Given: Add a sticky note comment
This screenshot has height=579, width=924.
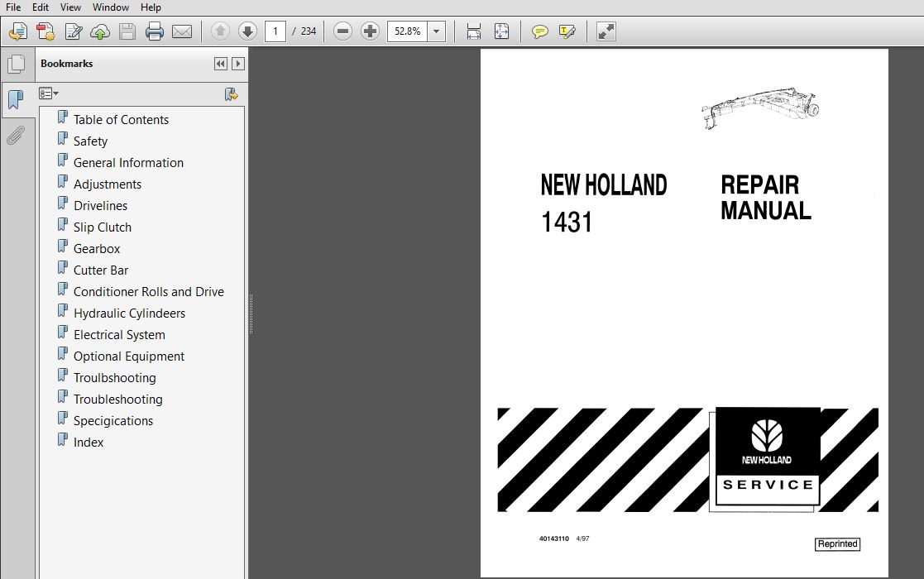Looking at the screenshot, I should coord(540,31).
